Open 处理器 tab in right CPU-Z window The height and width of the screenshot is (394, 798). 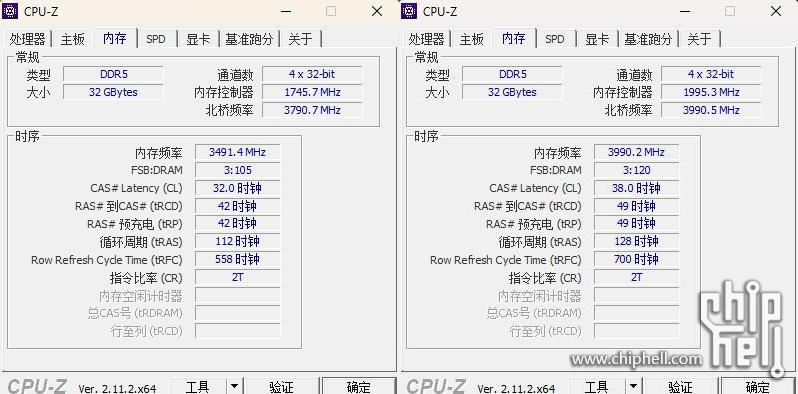click(x=426, y=39)
